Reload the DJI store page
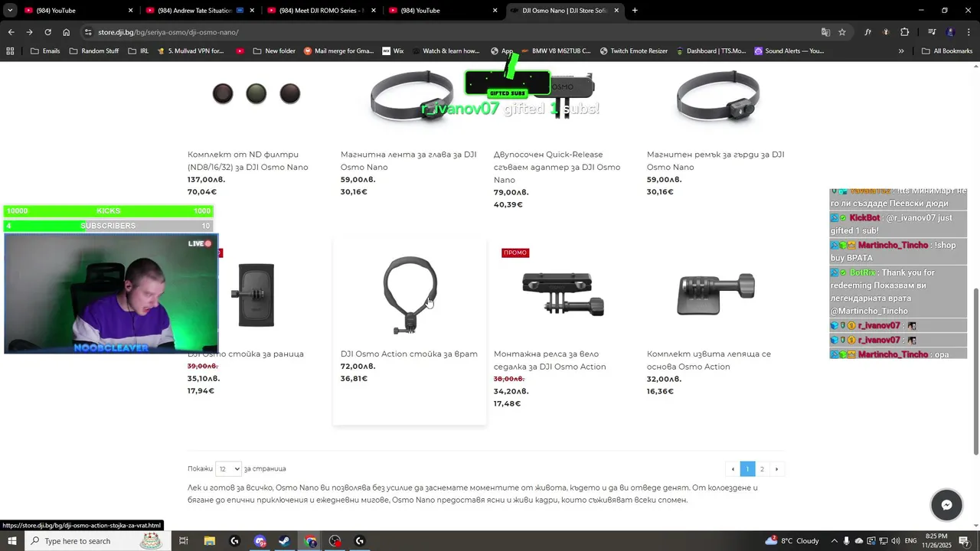The width and height of the screenshot is (980, 551). click(47, 32)
